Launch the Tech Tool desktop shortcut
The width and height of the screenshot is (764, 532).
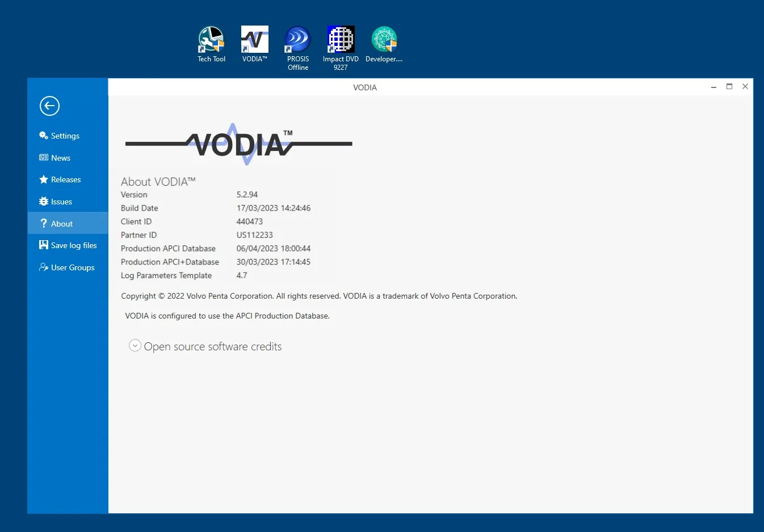tap(211, 40)
